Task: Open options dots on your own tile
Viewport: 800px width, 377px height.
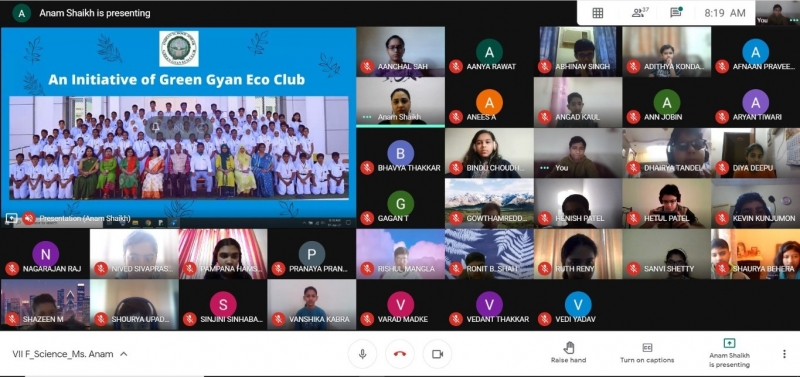Action: tap(544, 168)
